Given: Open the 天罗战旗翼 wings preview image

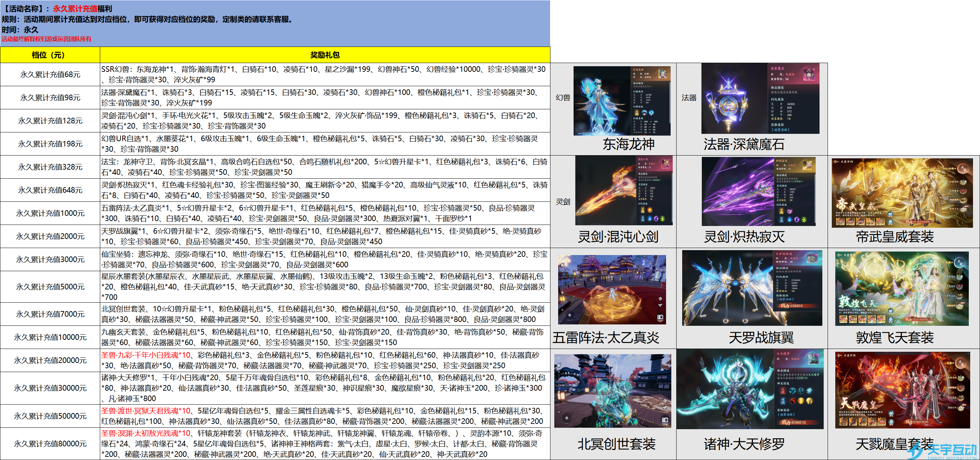Looking at the screenshot, I should tap(752, 288).
